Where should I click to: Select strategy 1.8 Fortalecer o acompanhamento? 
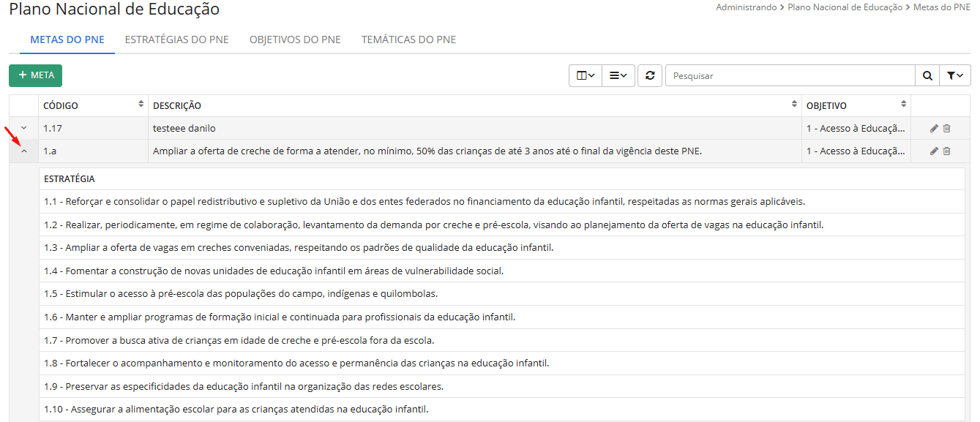click(x=502, y=363)
